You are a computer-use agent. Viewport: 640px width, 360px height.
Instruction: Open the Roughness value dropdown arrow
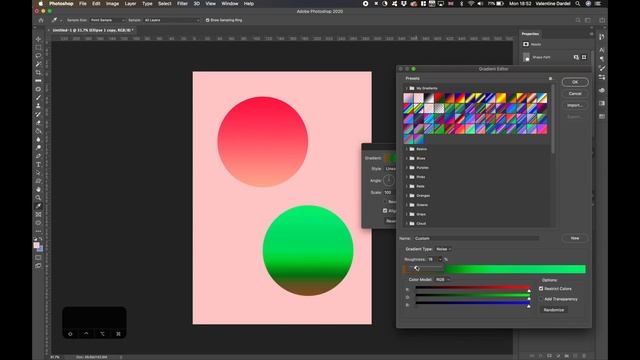tap(440, 260)
